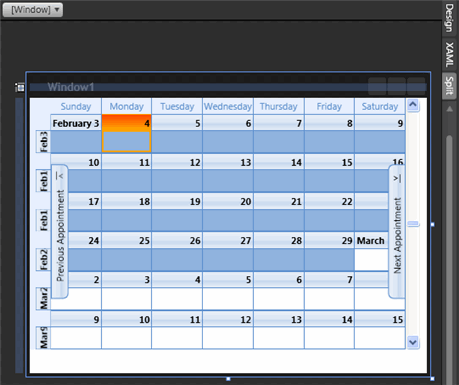Select the Mar2 week row header

[43, 298]
